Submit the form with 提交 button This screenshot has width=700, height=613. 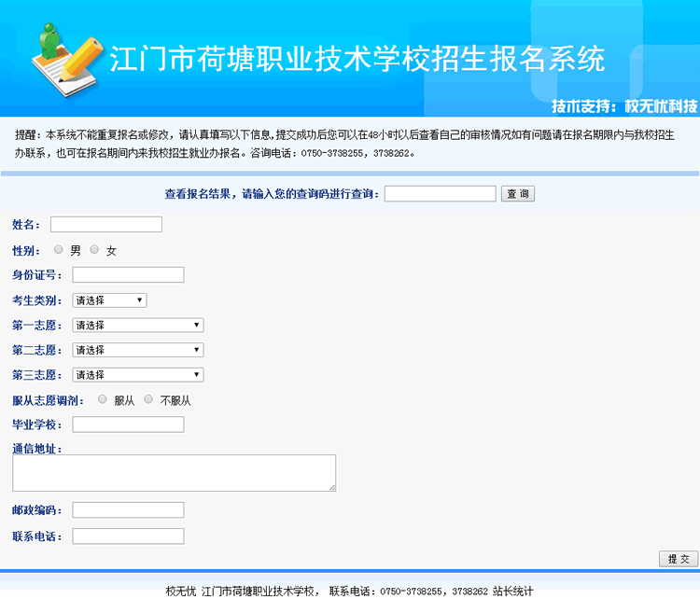679,559
